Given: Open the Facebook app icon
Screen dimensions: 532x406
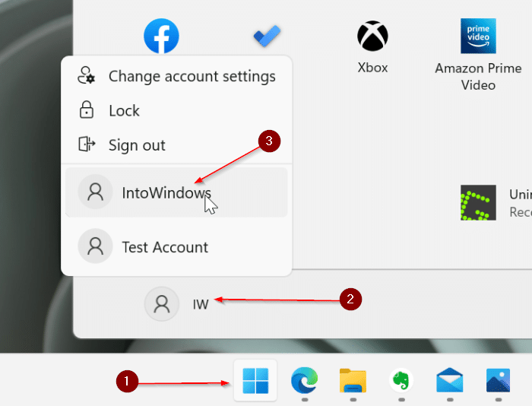Looking at the screenshot, I should [x=161, y=36].
